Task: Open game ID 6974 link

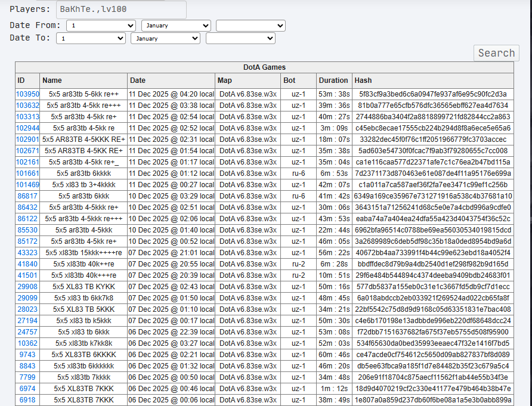Action: (x=27, y=389)
